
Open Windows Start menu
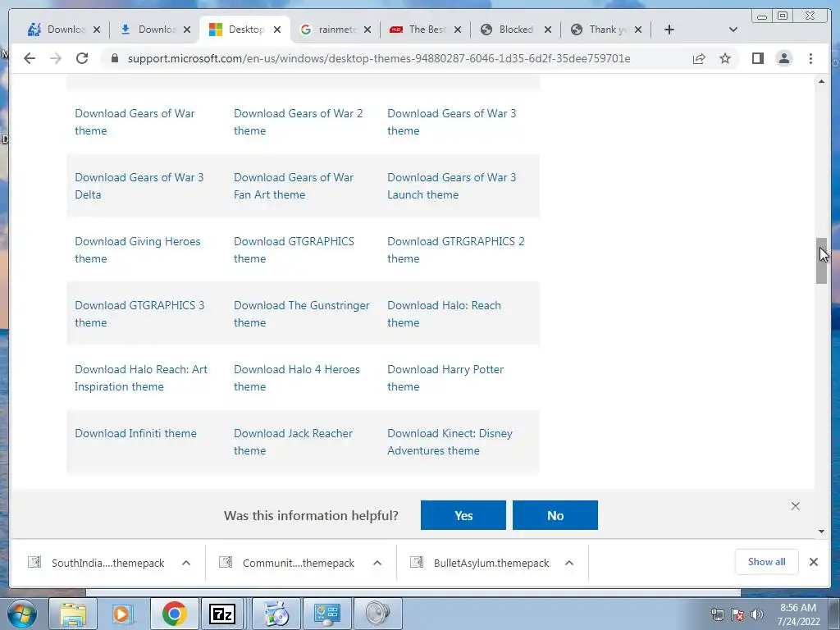pos(21,614)
